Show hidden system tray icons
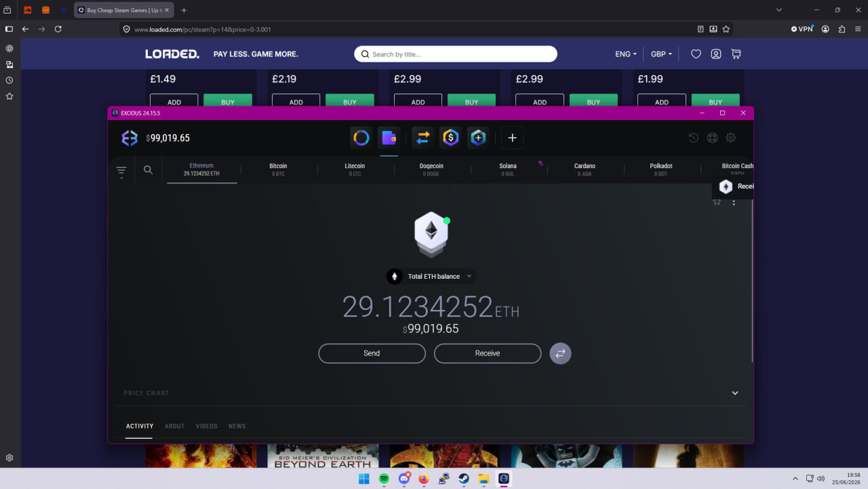This screenshot has height=489, width=868. pos(795,479)
